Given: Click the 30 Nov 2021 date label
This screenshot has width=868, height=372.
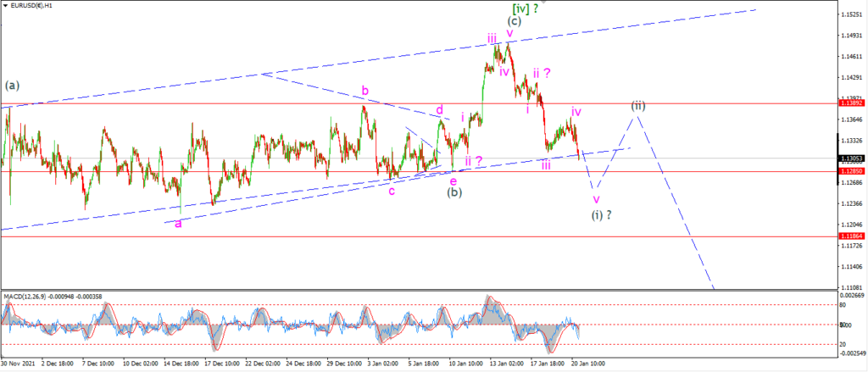Looking at the screenshot, I should point(17,364).
